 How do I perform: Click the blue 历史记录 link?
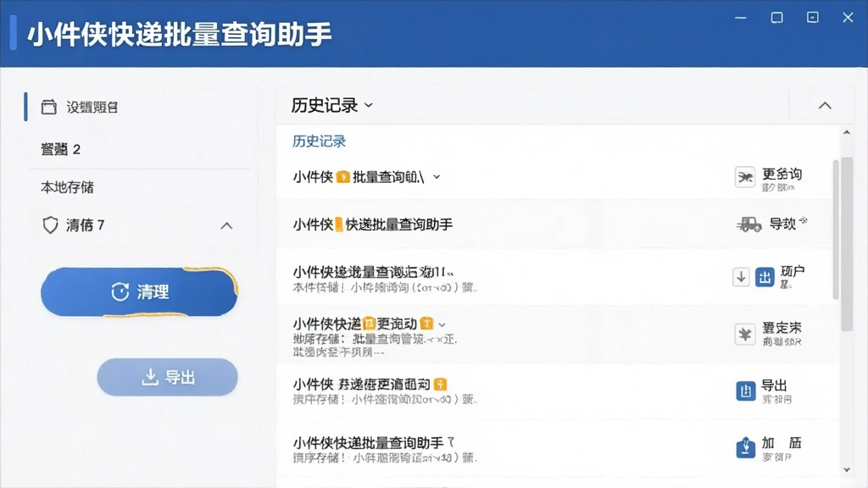click(319, 141)
